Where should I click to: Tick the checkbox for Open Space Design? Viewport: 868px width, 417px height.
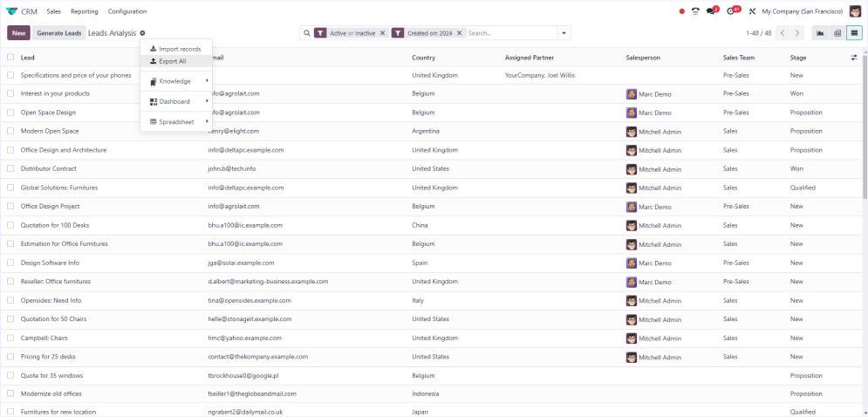(10, 113)
